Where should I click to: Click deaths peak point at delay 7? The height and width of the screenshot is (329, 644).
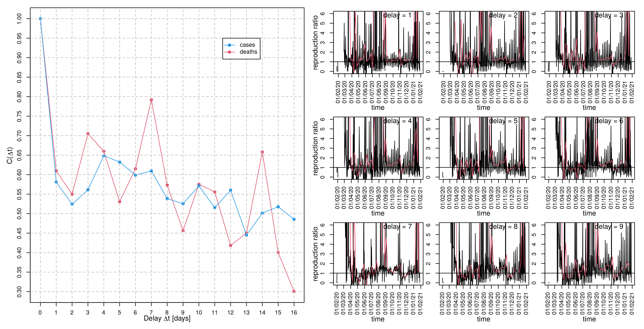(151, 100)
